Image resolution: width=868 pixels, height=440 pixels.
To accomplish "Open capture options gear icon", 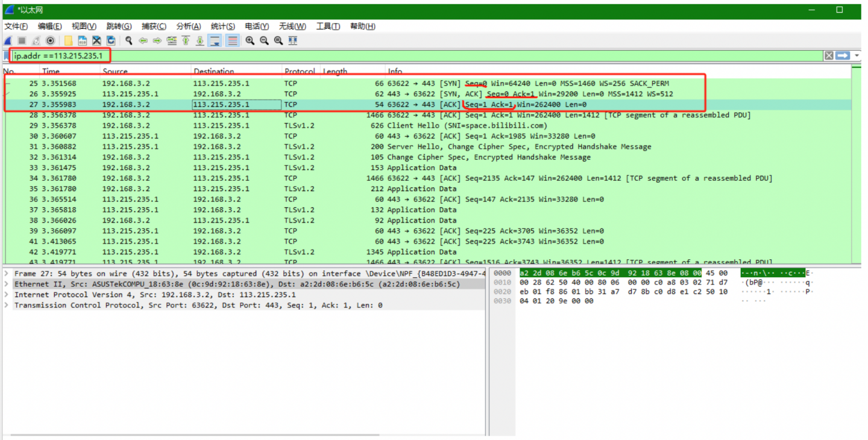I will 51,41.
